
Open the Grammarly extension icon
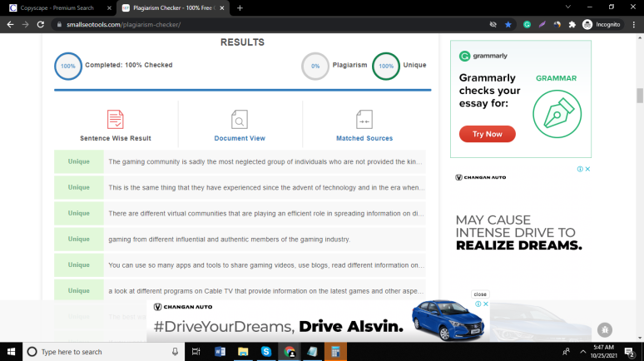point(527,25)
